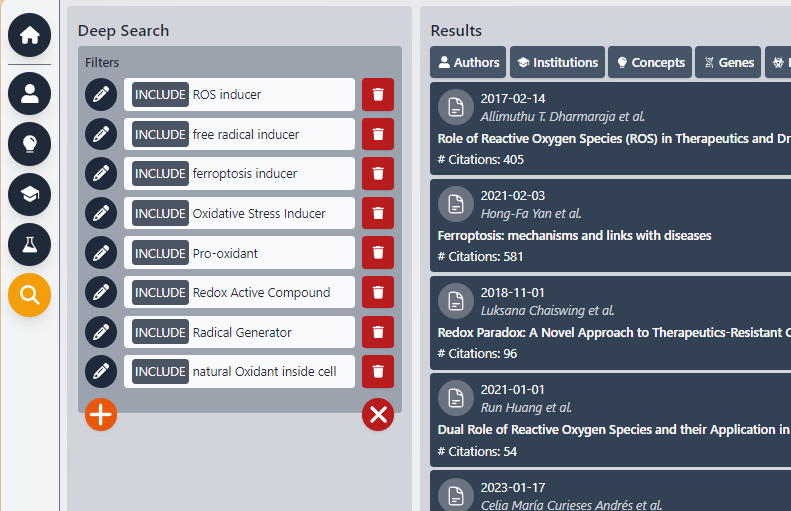Click the document icon of 2017-02-14 result
This screenshot has height=511, width=791.
pyautogui.click(x=456, y=107)
